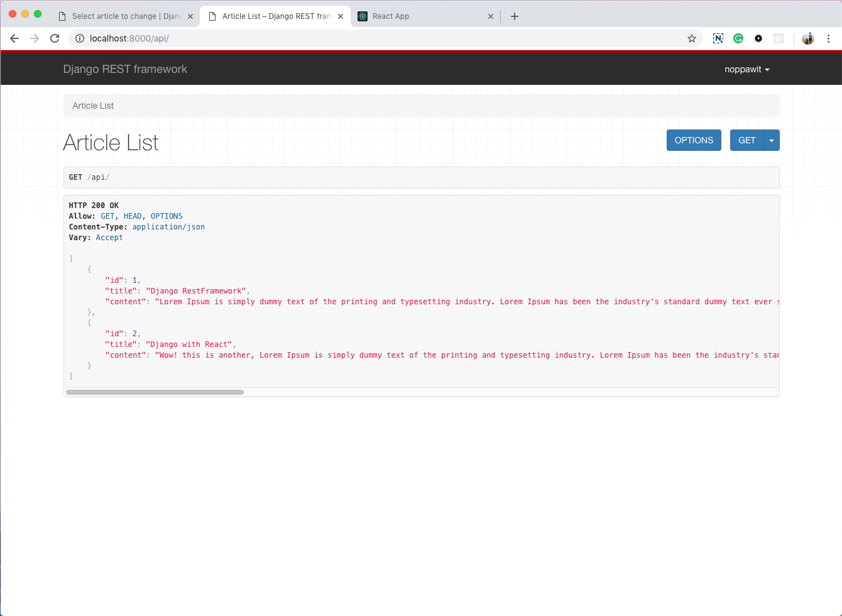
Task: Click the macOS green fullscreen button
Action: [x=38, y=14]
